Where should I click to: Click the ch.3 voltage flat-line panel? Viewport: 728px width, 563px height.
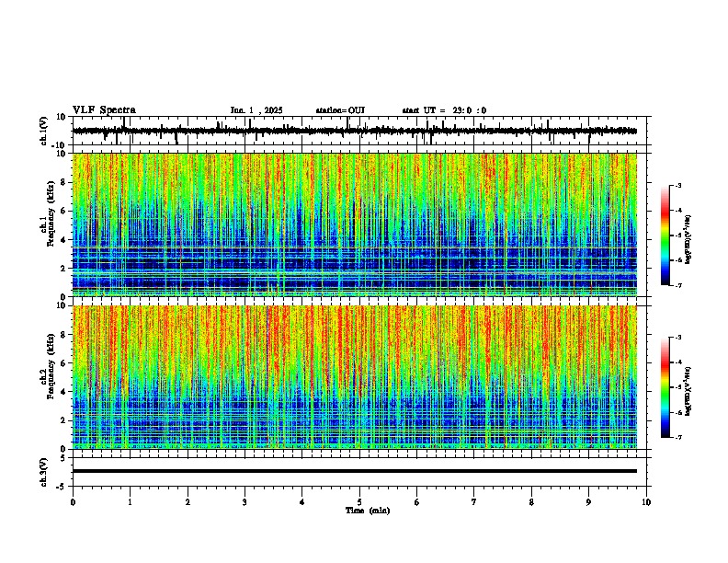(359, 472)
